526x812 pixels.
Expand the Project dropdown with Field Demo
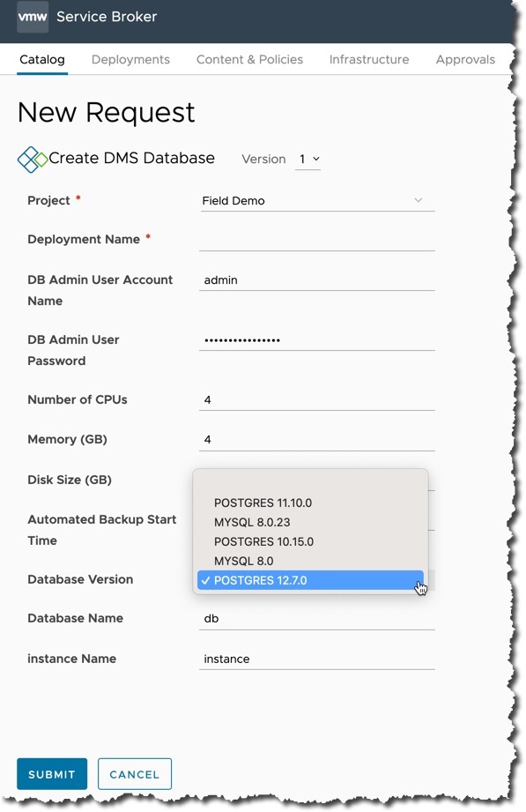click(317, 201)
